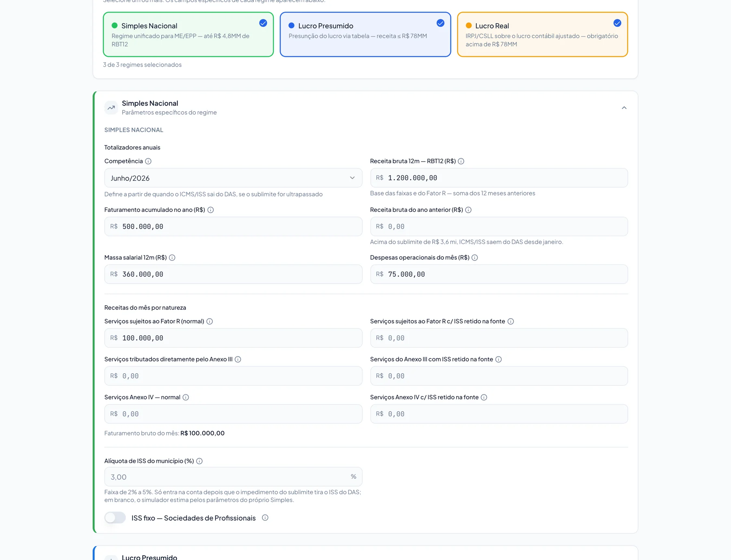Show info for Receita bruta 12m RBT12
Image resolution: width=731 pixels, height=560 pixels.
(x=461, y=161)
